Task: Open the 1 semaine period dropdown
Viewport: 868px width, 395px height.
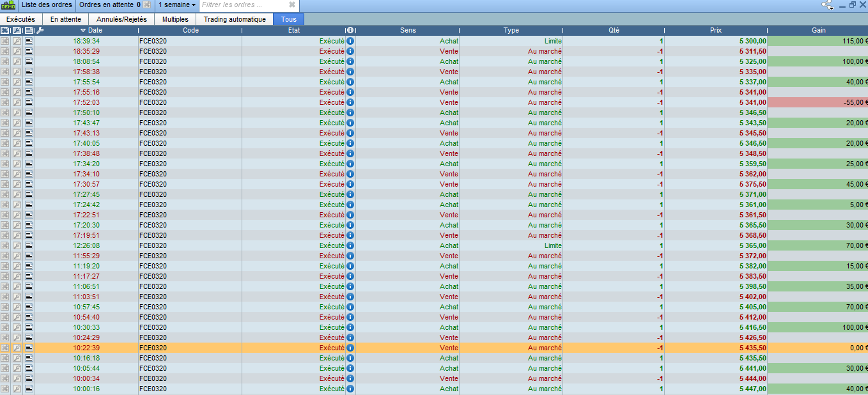Action: point(177,5)
